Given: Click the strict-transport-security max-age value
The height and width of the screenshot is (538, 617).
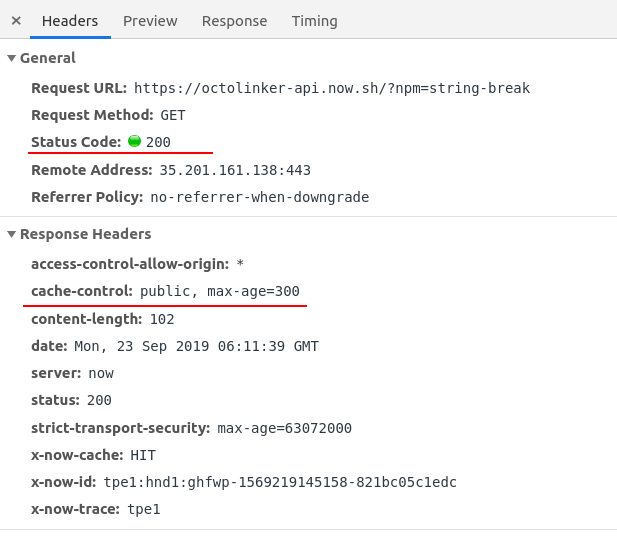Looking at the screenshot, I should tap(284, 428).
